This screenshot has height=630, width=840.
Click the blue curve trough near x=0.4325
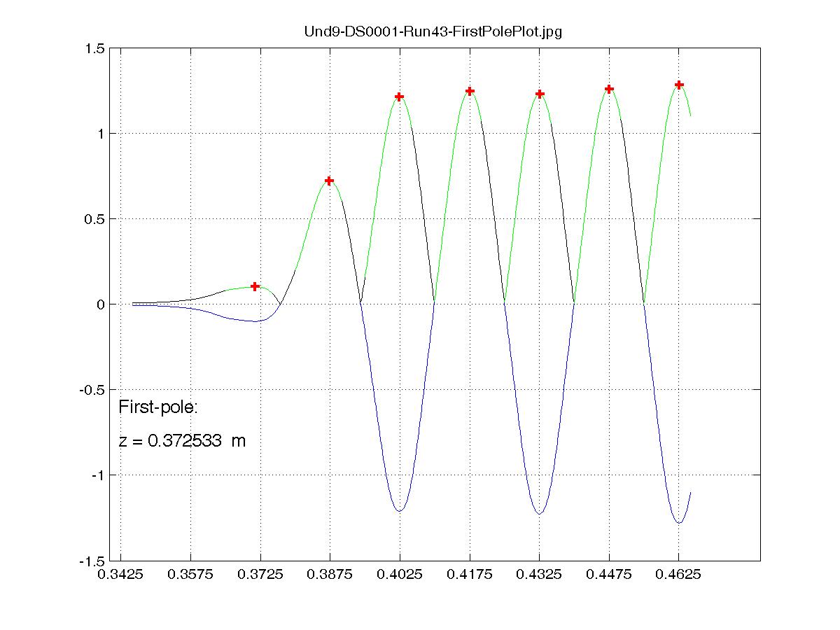pos(539,514)
